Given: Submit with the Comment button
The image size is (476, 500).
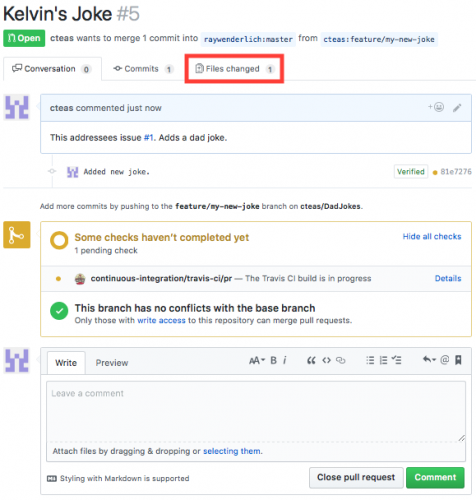Looking at the screenshot, I should tap(435, 478).
